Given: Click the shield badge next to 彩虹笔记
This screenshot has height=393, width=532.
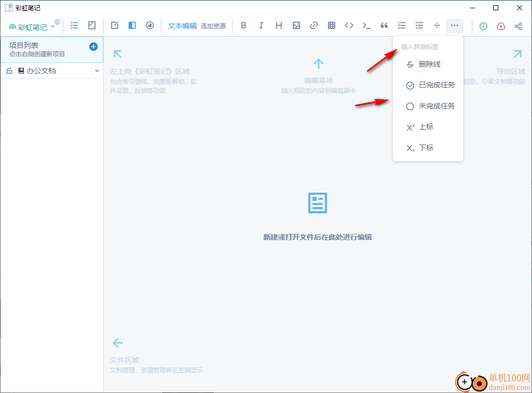Looking at the screenshot, I should coord(57,22).
